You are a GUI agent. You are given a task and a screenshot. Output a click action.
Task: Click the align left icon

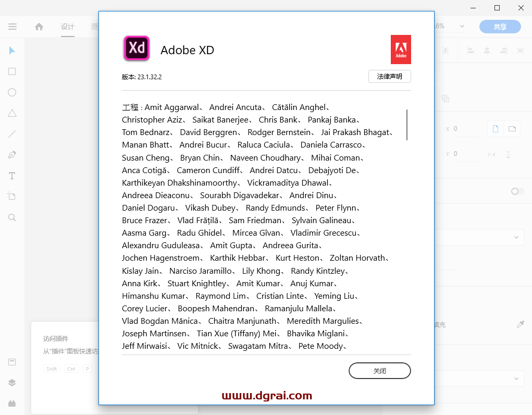click(x=471, y=51)
